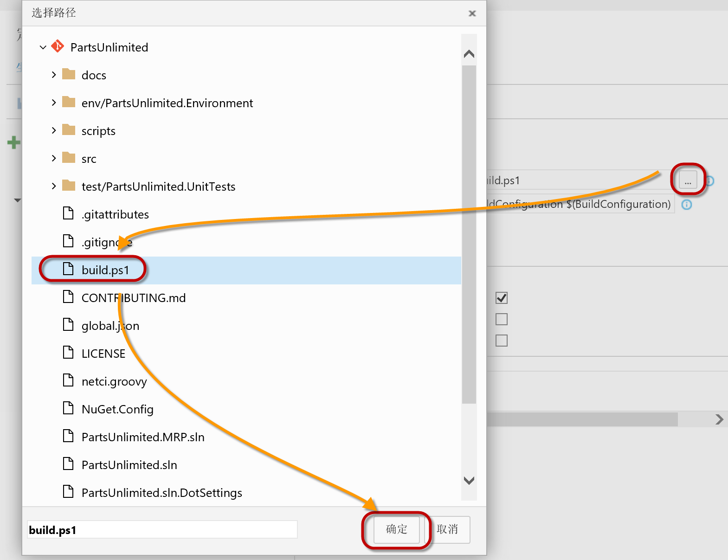Expand the scripts folder
The image size is (728, 560).
coord(54,130)
